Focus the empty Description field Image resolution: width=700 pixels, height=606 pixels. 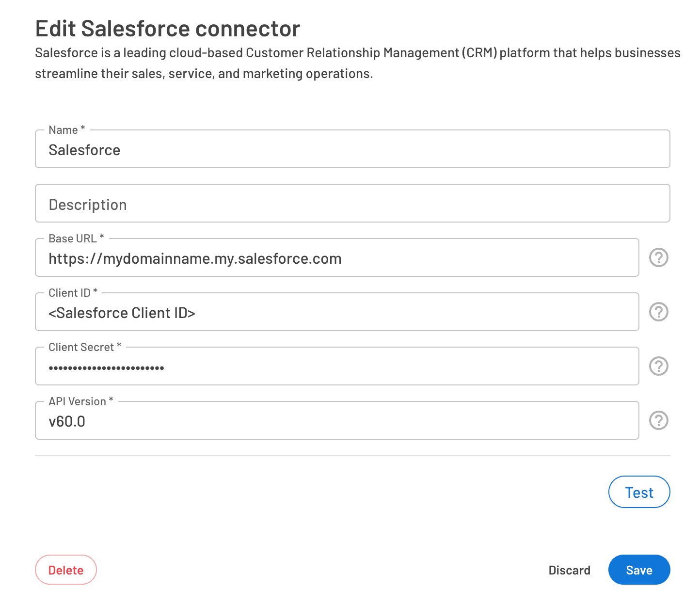coord(352,204)
